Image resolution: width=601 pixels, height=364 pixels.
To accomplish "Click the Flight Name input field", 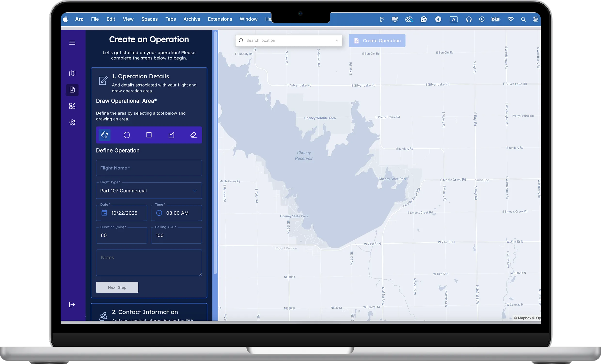I will coord(149,168).
